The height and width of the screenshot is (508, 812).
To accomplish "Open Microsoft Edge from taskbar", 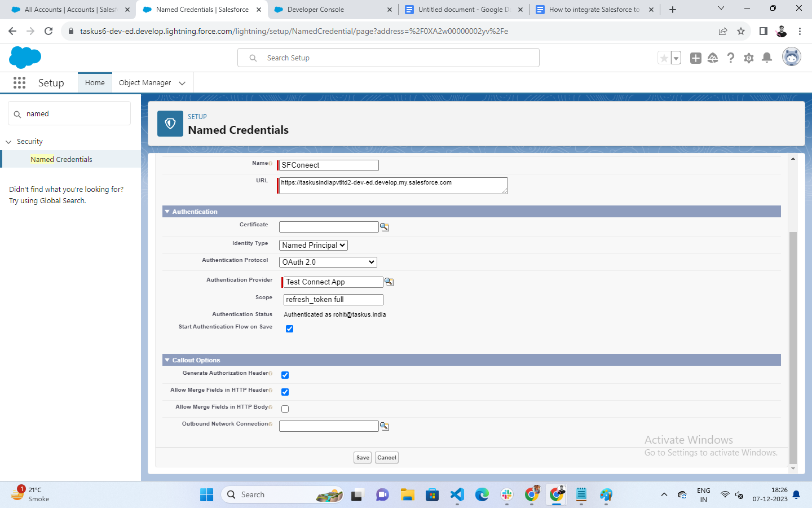I will point(482,495).
